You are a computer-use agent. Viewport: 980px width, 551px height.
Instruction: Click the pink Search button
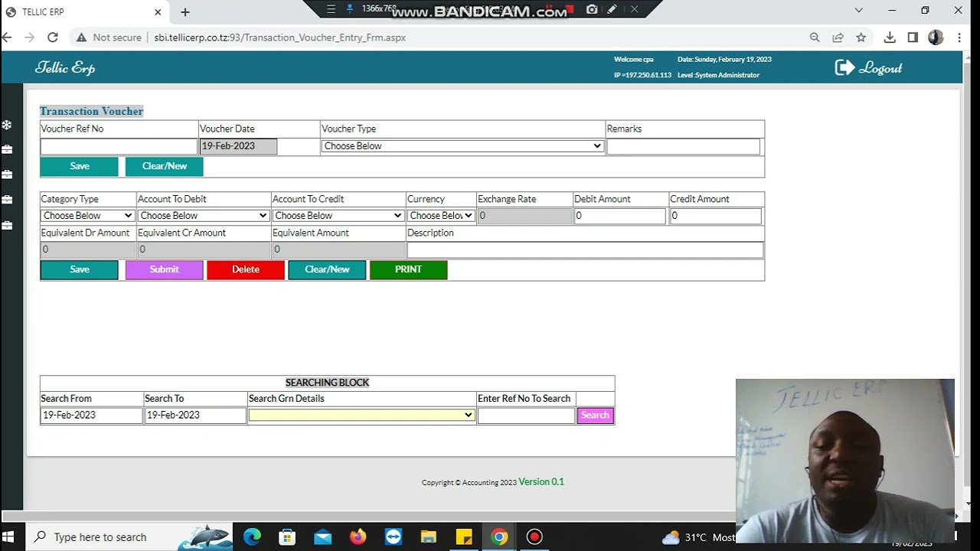pos(595,416)
